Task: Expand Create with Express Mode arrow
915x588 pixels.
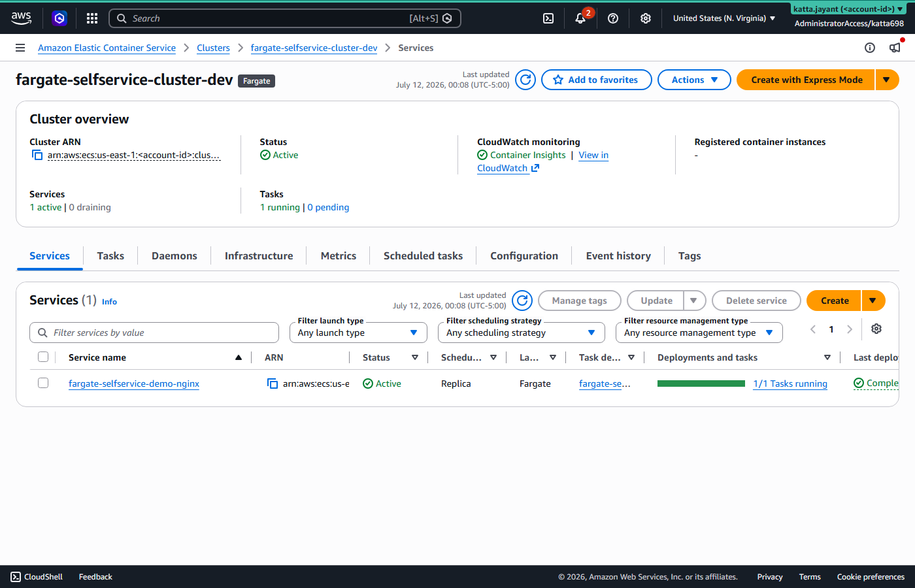Action: point(887,80)
